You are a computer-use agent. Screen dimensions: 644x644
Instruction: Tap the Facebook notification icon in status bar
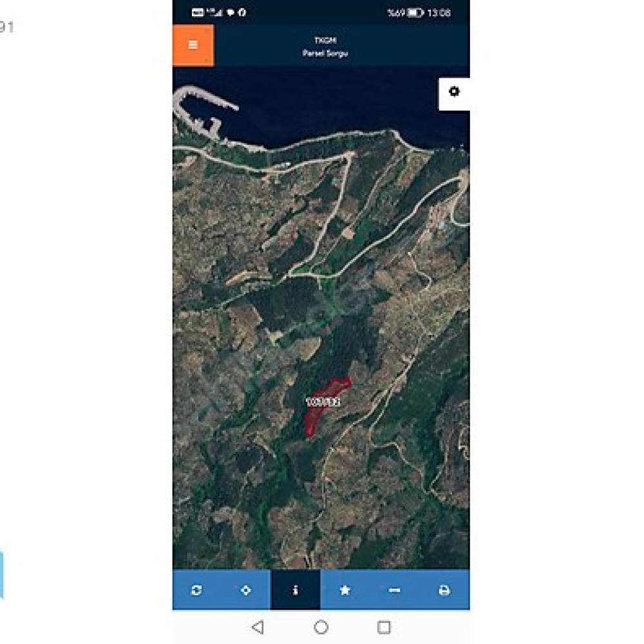point(242,12)
